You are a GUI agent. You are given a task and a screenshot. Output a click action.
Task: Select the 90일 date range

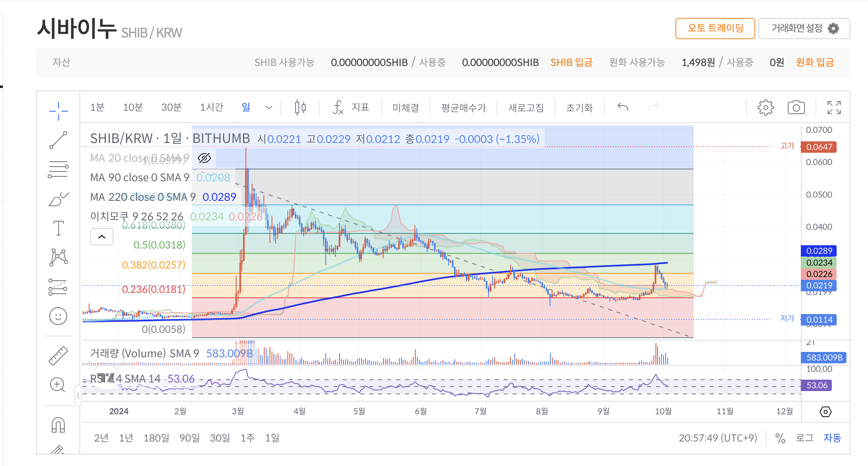(189, 438)
